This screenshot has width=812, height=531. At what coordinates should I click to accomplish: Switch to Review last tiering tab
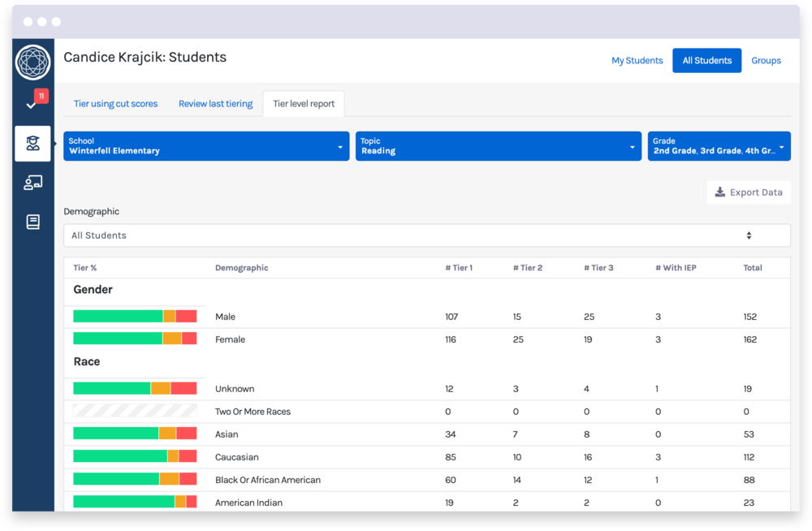pos(215,104)
